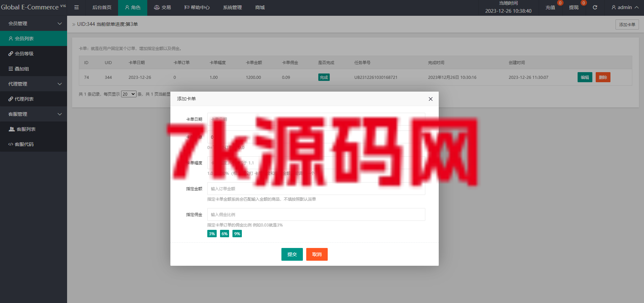Open the admin user dropdown
644x303 pixels.
pyautogui.click(x=625, y=7)
